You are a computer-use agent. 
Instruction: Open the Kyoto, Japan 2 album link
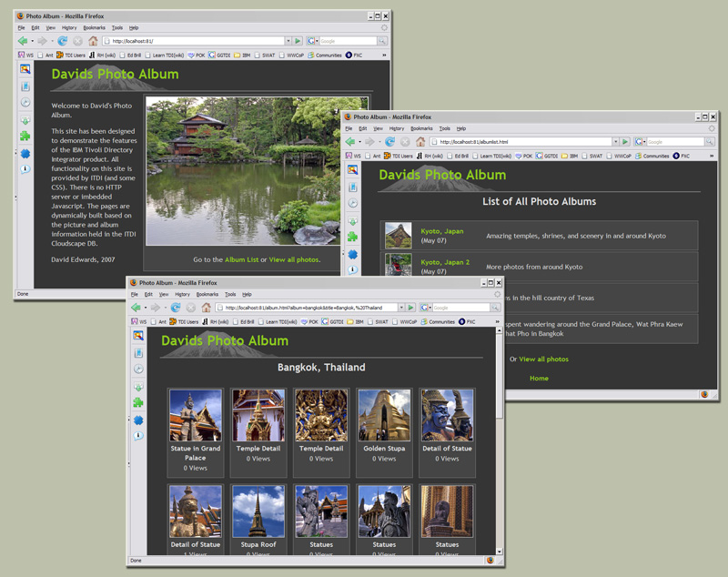coord(445,262)
